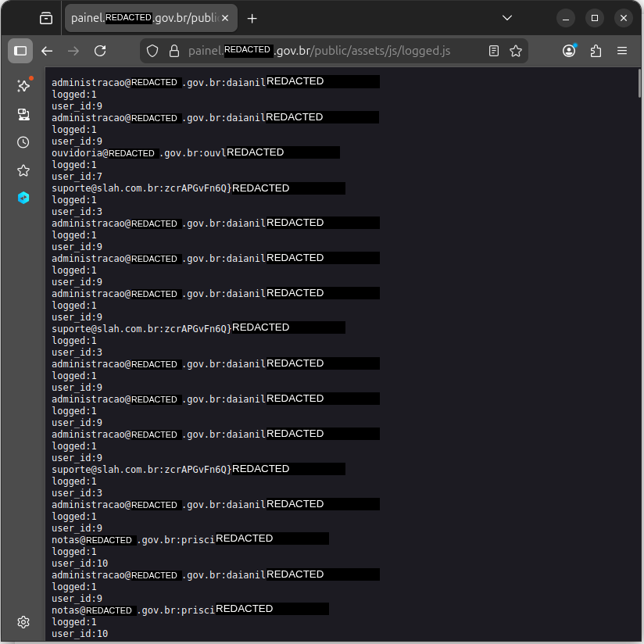Select the blue hexagon extension in sidebar
This screenshot has width=644, height=644.
(23, 198)
